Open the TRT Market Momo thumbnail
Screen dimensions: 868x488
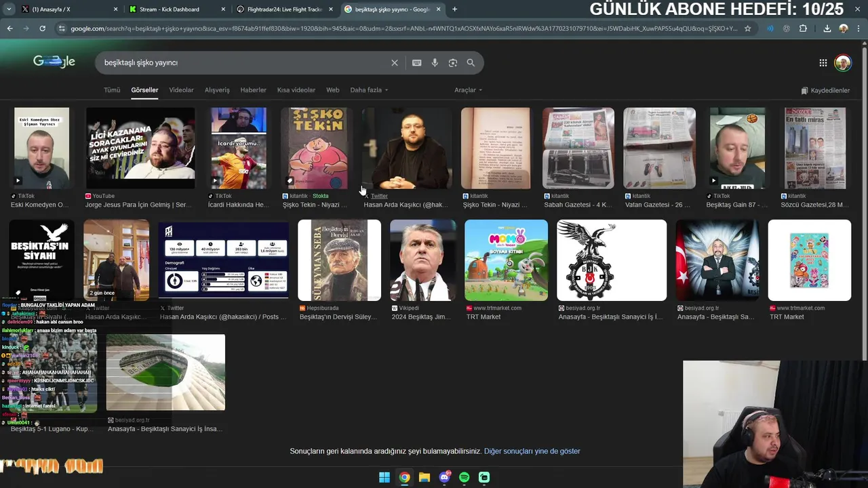tap(506, 260)
